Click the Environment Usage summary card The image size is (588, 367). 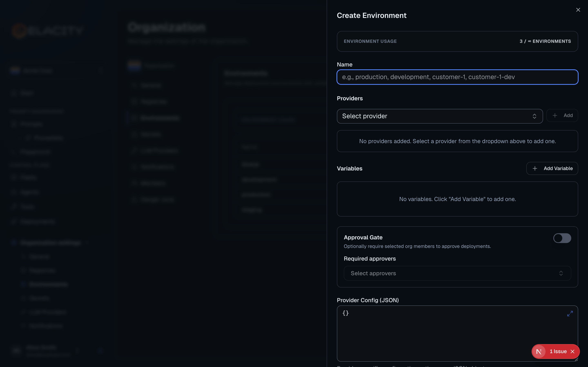(457, 41)
